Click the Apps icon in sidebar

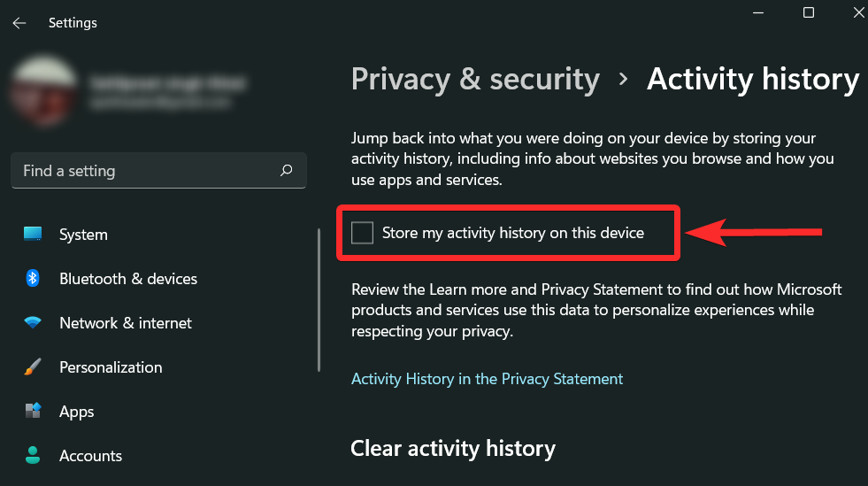point(33,412)
